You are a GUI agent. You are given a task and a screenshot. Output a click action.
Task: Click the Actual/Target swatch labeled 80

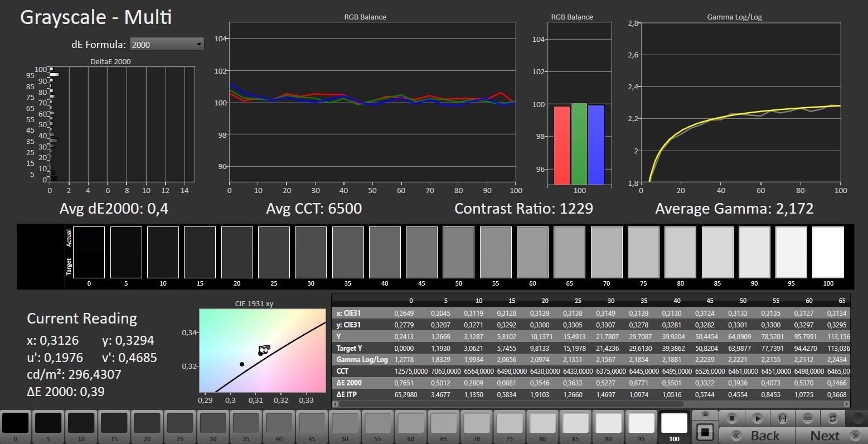click(x=681, y=252)
